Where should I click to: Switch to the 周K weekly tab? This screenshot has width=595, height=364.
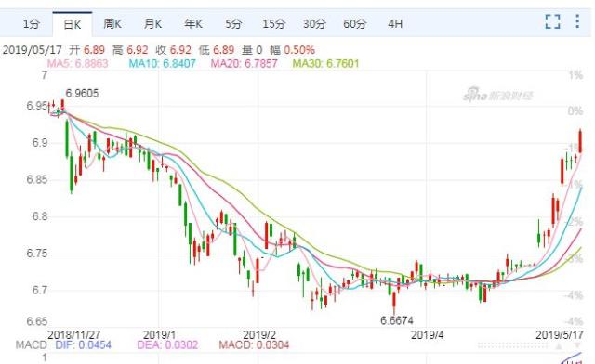[112, 24]
